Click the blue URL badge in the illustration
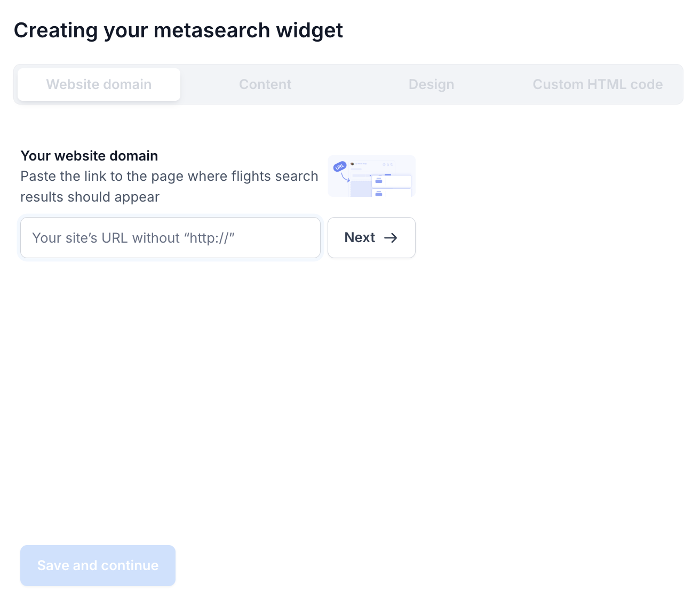The width and height of the screenshot is (700, 608). pyautogui.click(x=340, y=166)
